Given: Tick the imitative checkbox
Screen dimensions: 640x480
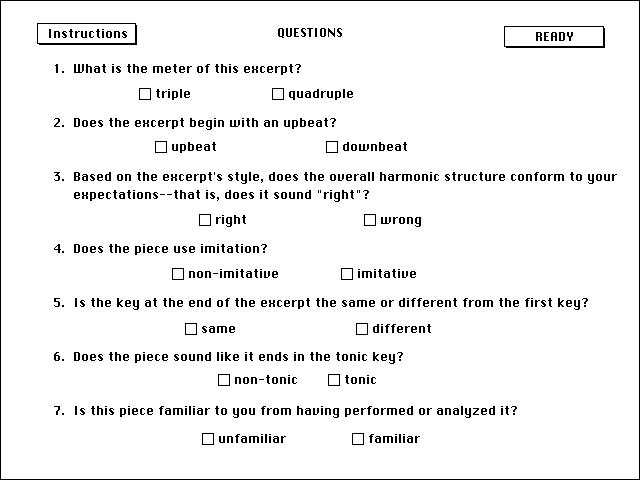Looking at the screenshot, I should [x=347, y=274].
